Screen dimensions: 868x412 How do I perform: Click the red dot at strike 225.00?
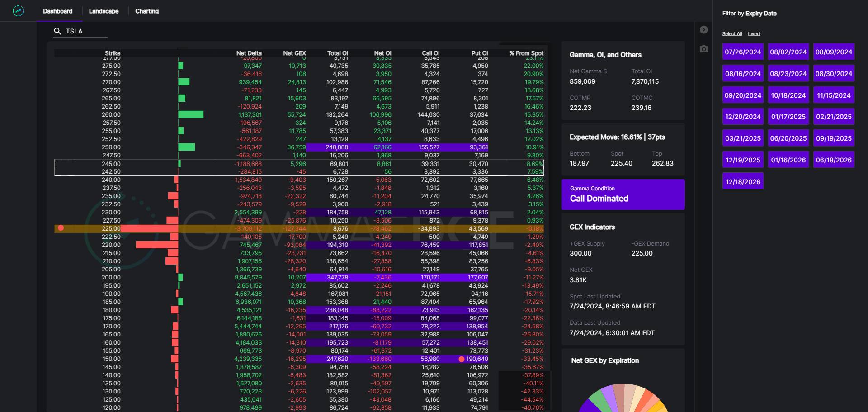61,228
